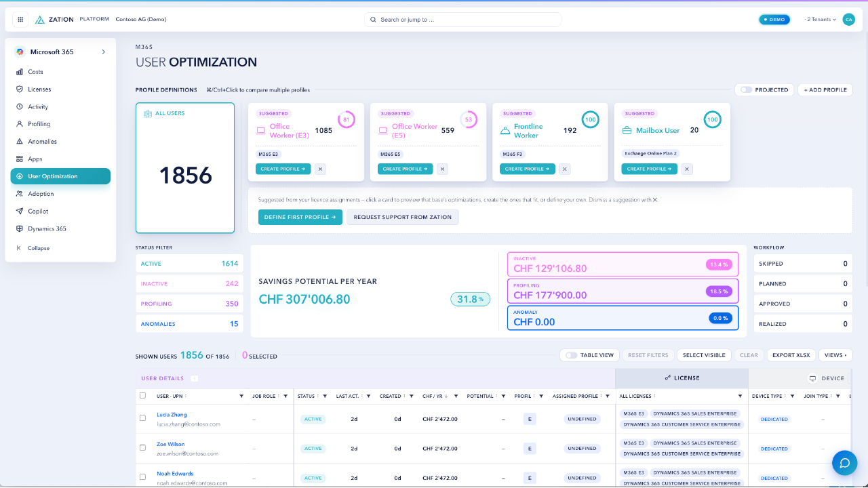868x488 pixels.
Task: Open Licenses in the sidebar
Action: click(60, 89)
